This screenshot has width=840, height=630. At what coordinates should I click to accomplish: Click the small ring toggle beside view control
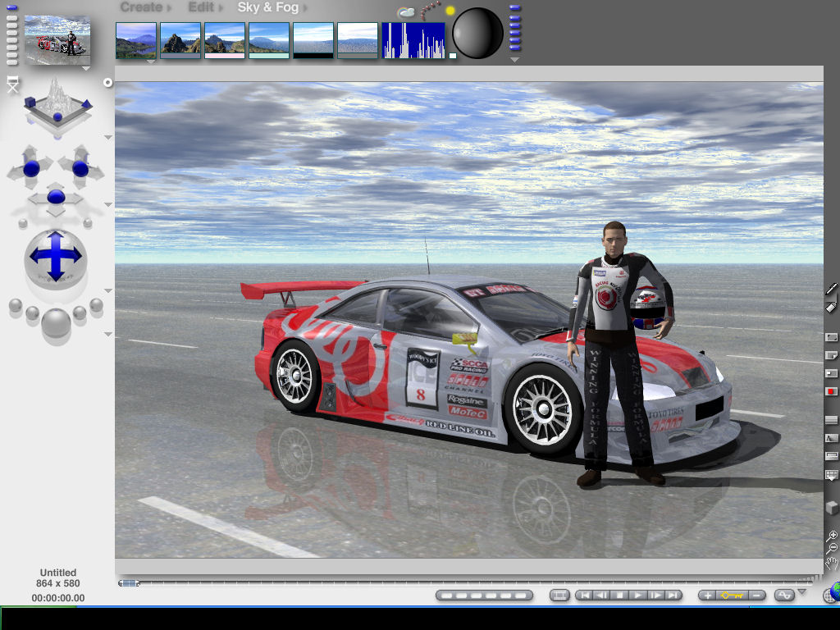[x=107, y=83]
